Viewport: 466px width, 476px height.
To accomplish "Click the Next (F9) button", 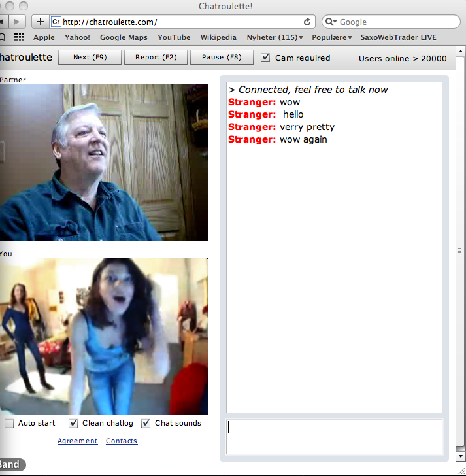I will (90, 57).
